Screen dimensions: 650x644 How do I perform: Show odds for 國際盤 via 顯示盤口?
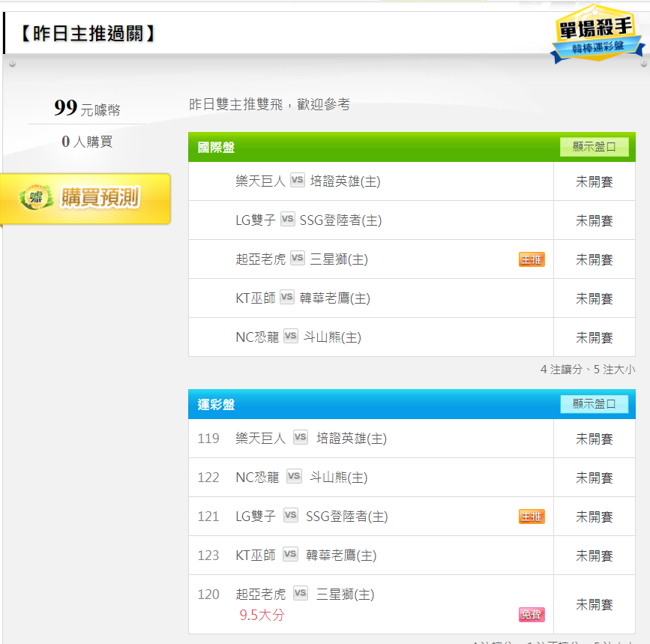click(594, 147)
